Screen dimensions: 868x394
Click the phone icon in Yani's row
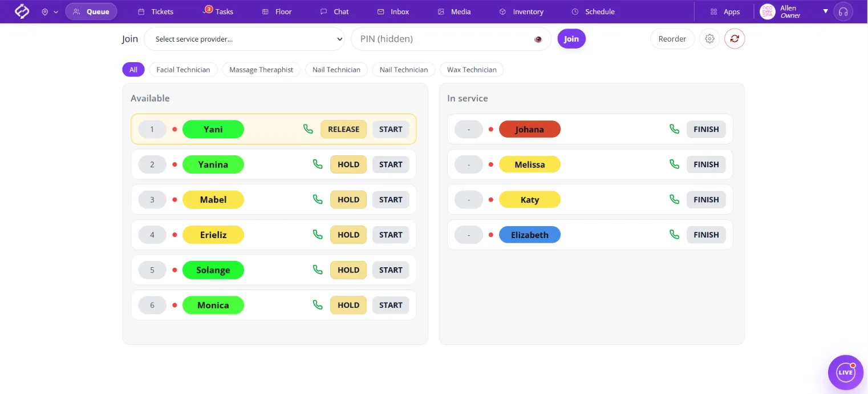[308, 129]
